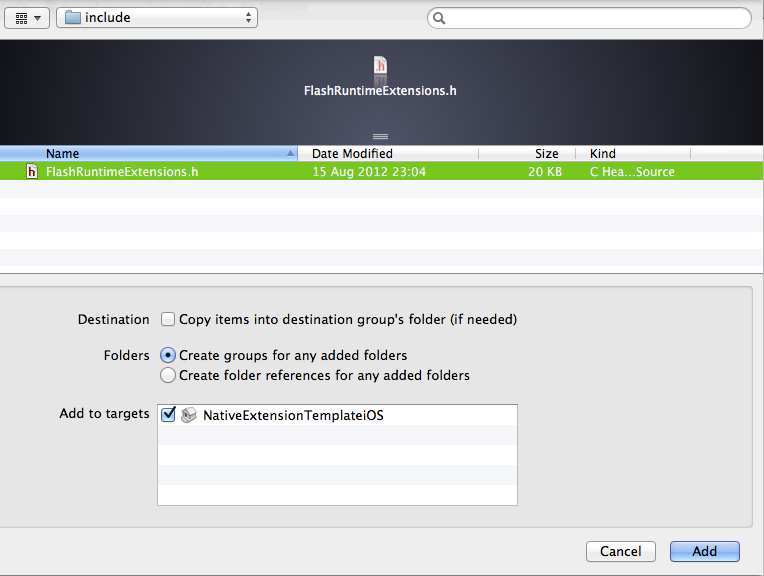Click the folder icon in path popup
The image size is (764, 576).
coord(73,18)
